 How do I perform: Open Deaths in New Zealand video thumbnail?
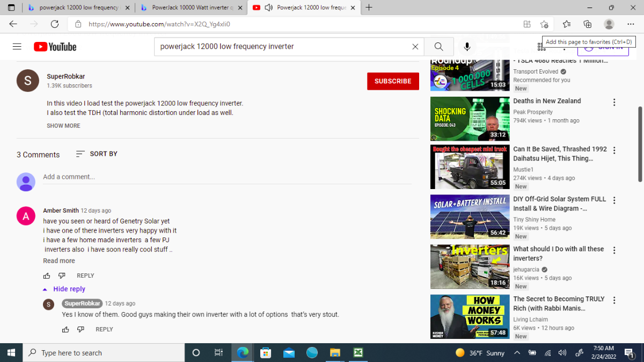point(470,119)
